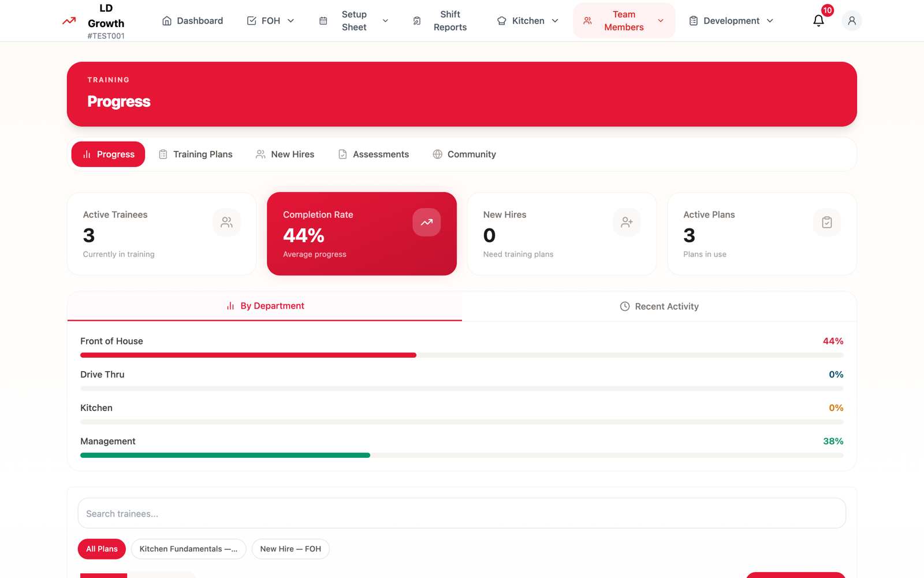
Task: Go to Dashboard in the navbar
Action: pyautogui.click(x=192, y=21)
